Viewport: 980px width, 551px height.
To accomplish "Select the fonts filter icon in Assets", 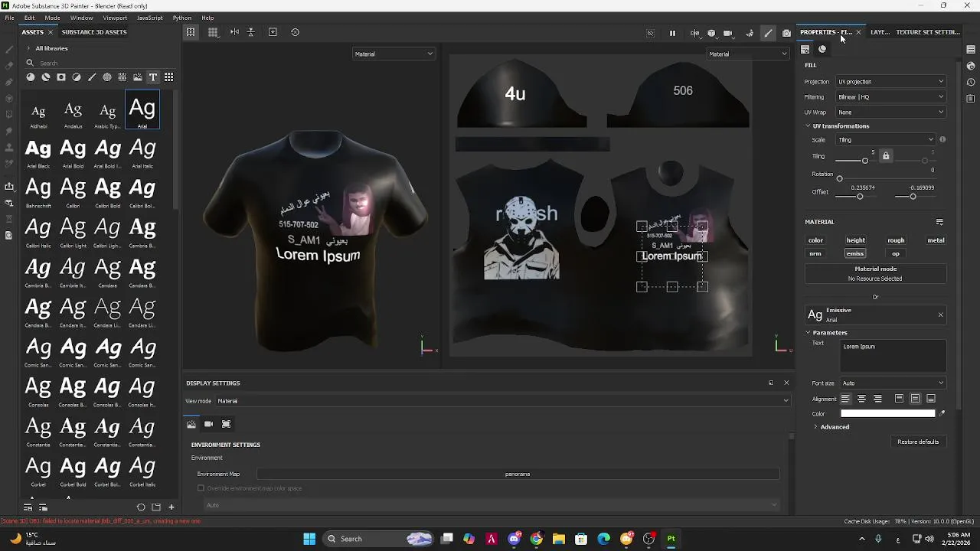I will (x=153, y=77).
